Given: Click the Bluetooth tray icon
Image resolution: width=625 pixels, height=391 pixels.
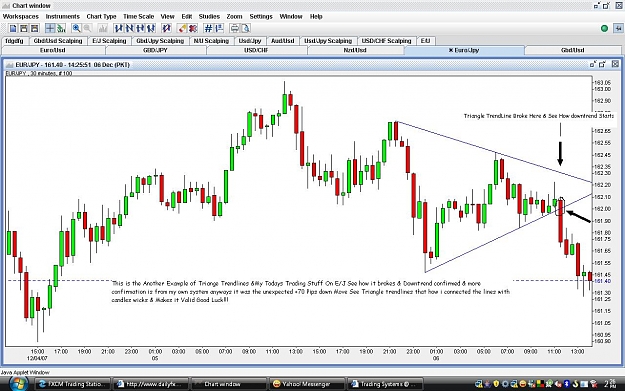Looking at the screenshot, I should click(566, 384).
